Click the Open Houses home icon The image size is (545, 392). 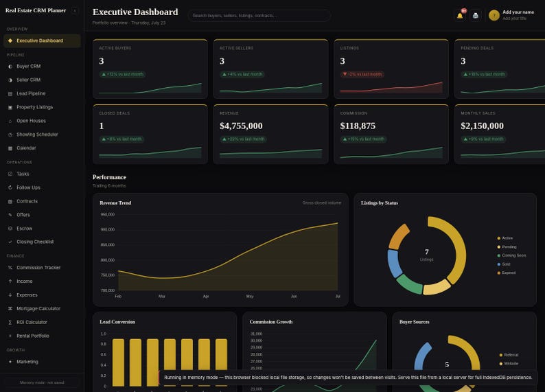tap(10, 121)
